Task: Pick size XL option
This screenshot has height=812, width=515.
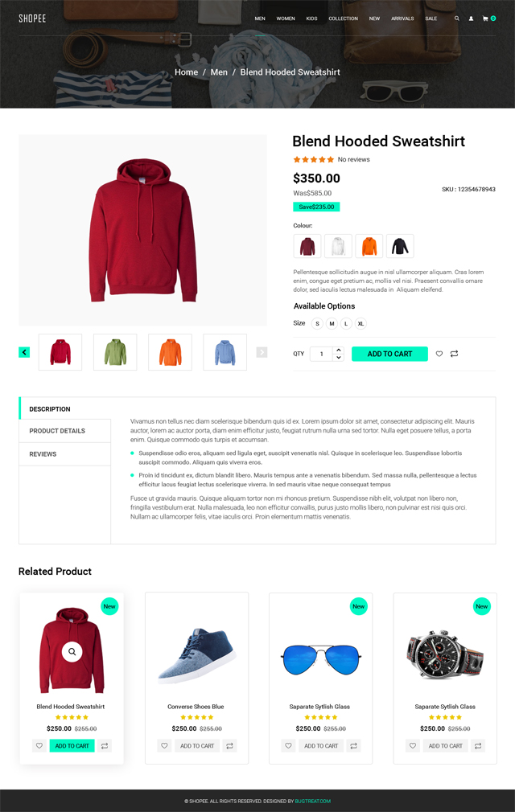Action: pos(360,324)
